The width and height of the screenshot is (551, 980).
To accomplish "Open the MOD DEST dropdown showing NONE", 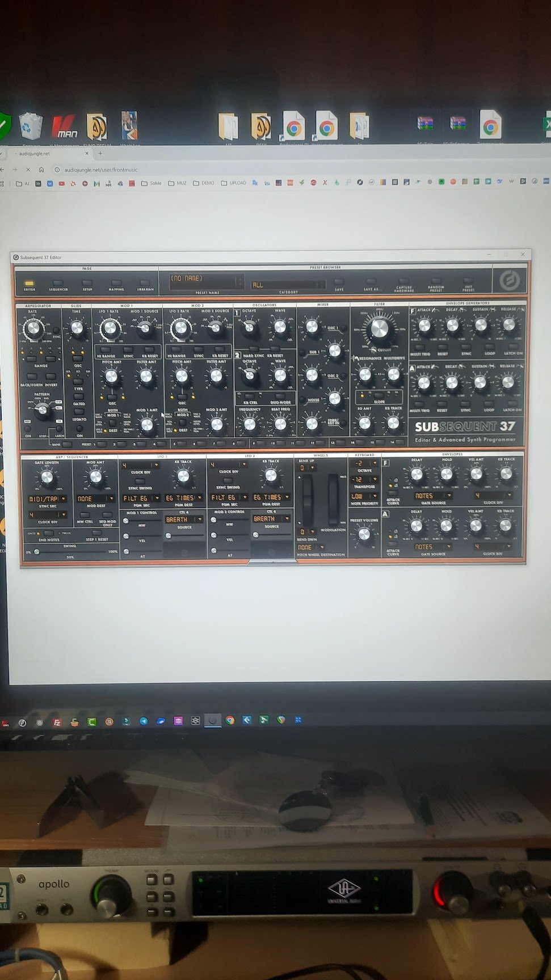I will (95, 499).
